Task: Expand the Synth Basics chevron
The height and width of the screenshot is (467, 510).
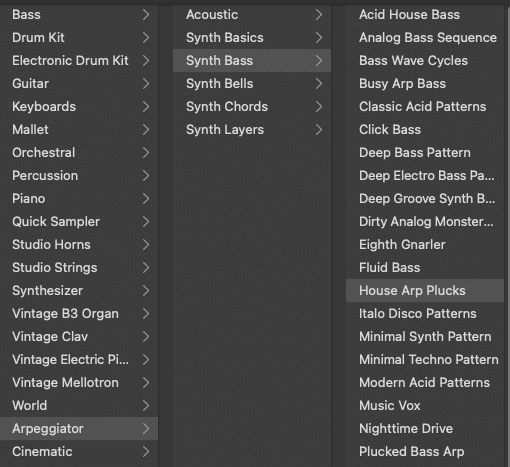Action: [319, 38]
